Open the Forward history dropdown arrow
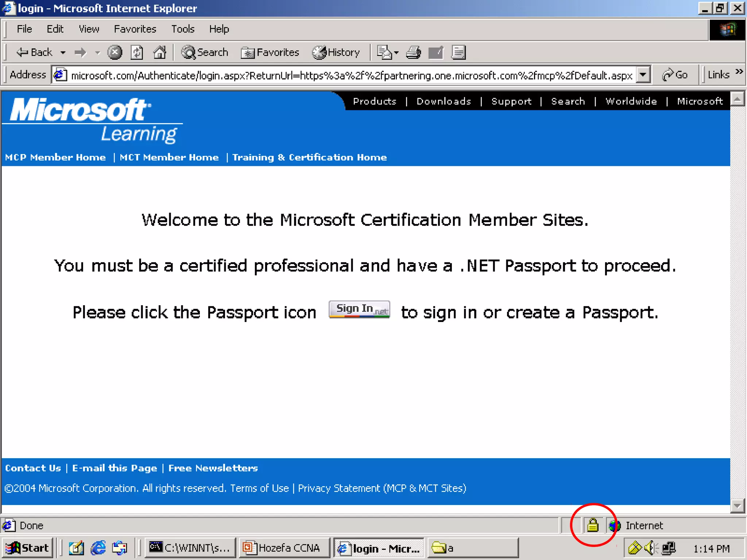The width and height of the screenshot is (747, 560). click(97, 53)
